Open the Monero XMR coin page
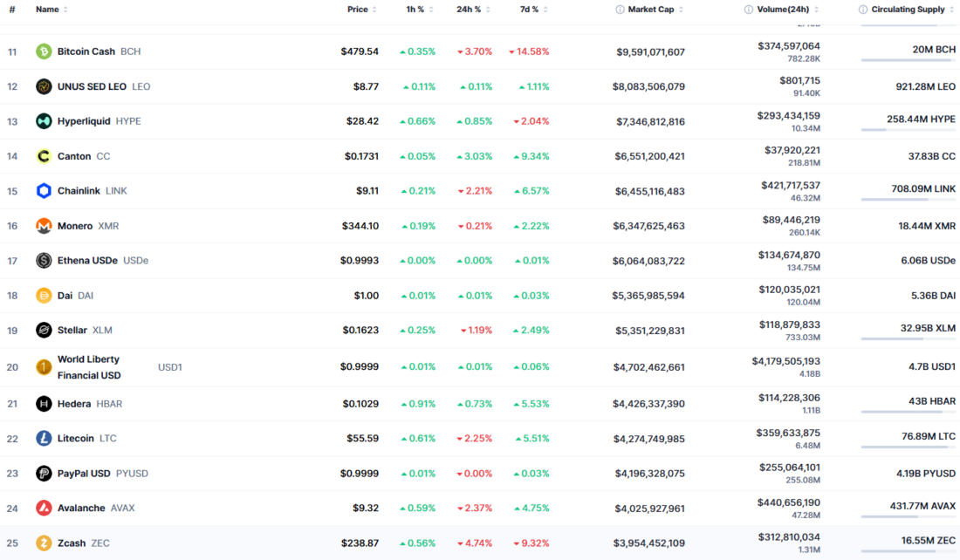Screen dimensions: 960x560 pyautogui.click(x=88, y=226)
